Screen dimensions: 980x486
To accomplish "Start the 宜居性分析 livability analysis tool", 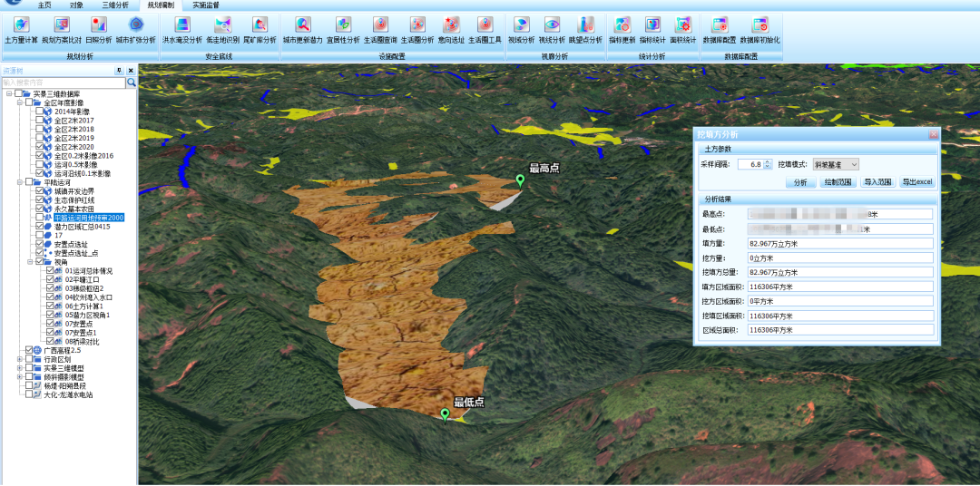I will (343, 30).
